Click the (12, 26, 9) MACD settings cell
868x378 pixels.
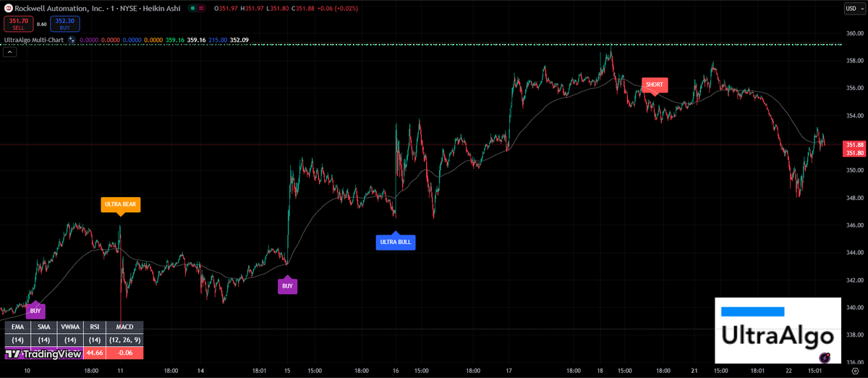click(x=125, y=340)
